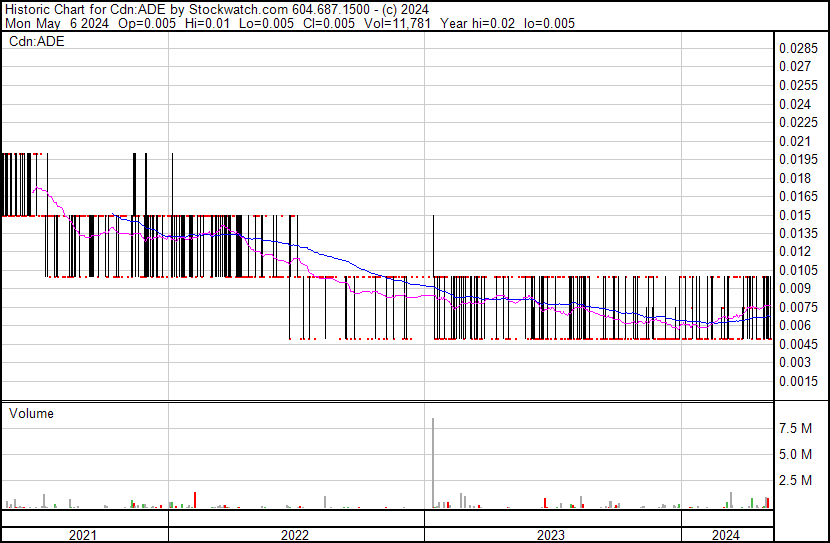Click the 0.015 price axis label
830x543 pixels.
(x=793, y=215)
